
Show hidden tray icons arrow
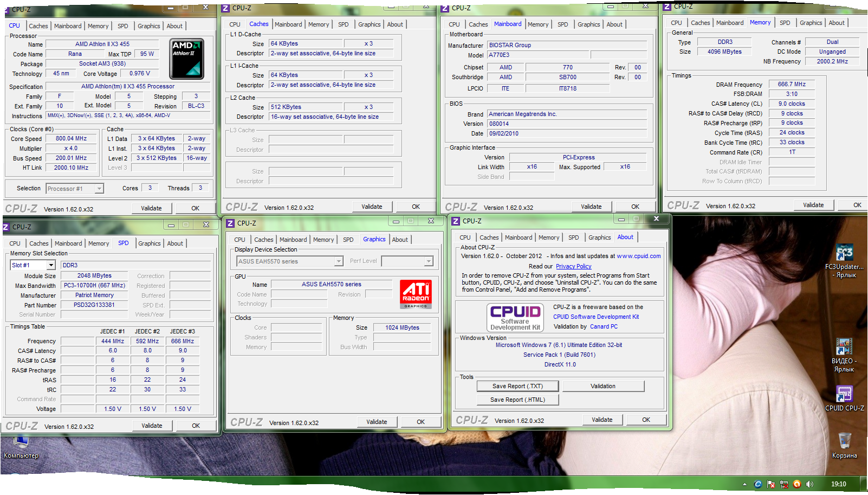pyautogui.click(x=744, y=484)
